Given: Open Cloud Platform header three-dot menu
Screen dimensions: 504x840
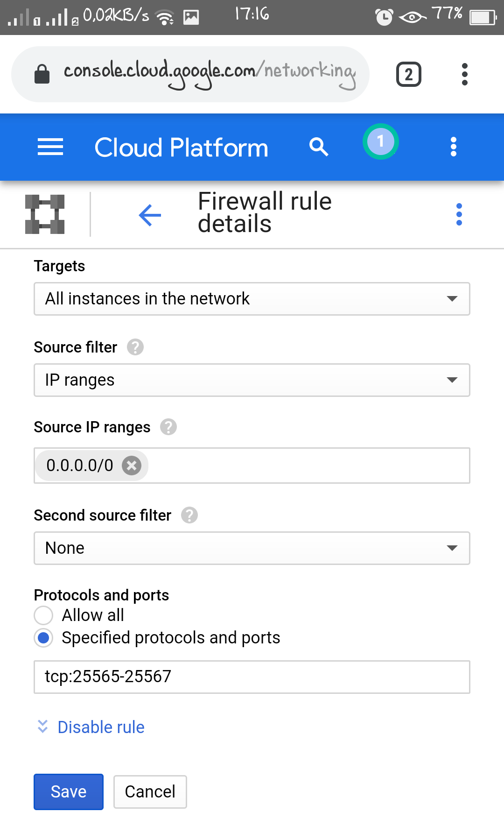Looking at the screenshot, I should (453, 147).
